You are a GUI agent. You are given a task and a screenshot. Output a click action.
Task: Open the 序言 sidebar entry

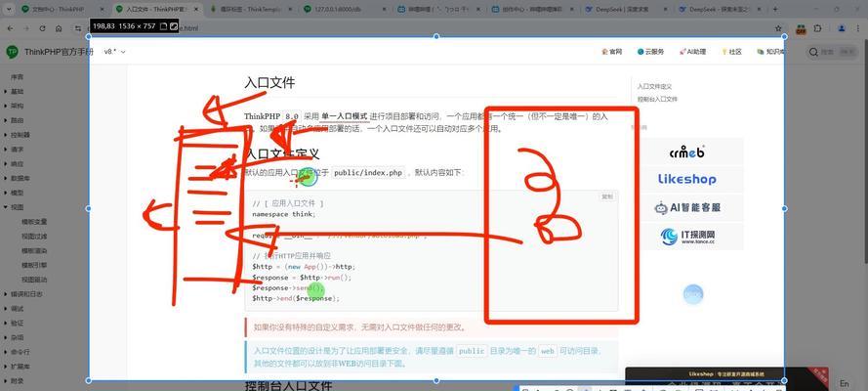click(17, 77)
